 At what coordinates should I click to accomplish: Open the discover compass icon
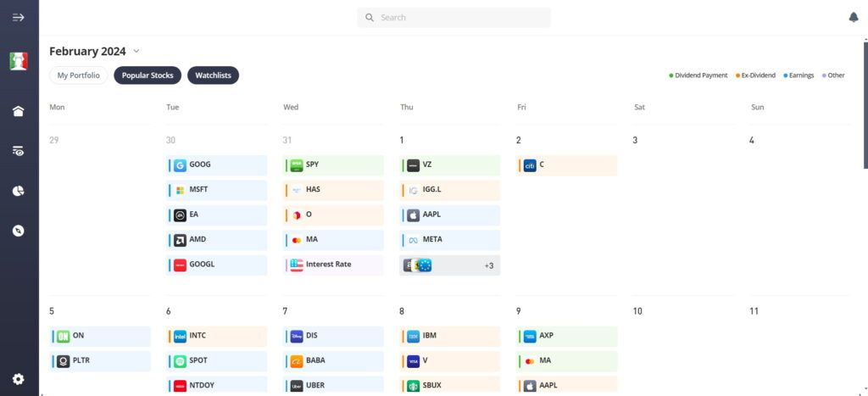pyautogui.click(x=19, y=231)
